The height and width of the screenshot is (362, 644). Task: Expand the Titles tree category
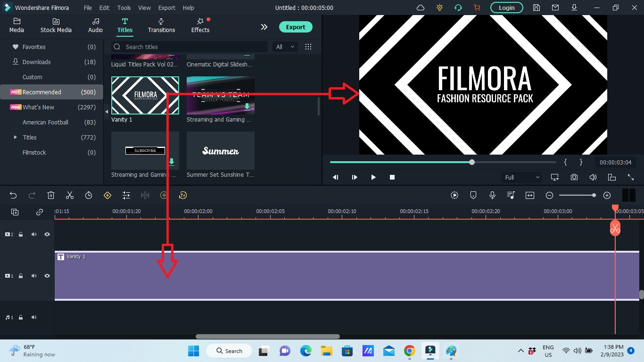click(x=16, y=137)
